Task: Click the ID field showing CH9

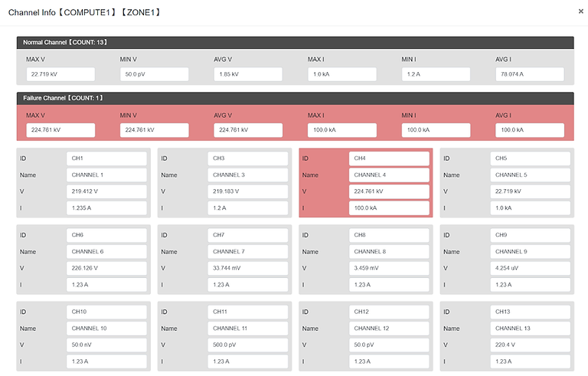Action: click(531, 235)
